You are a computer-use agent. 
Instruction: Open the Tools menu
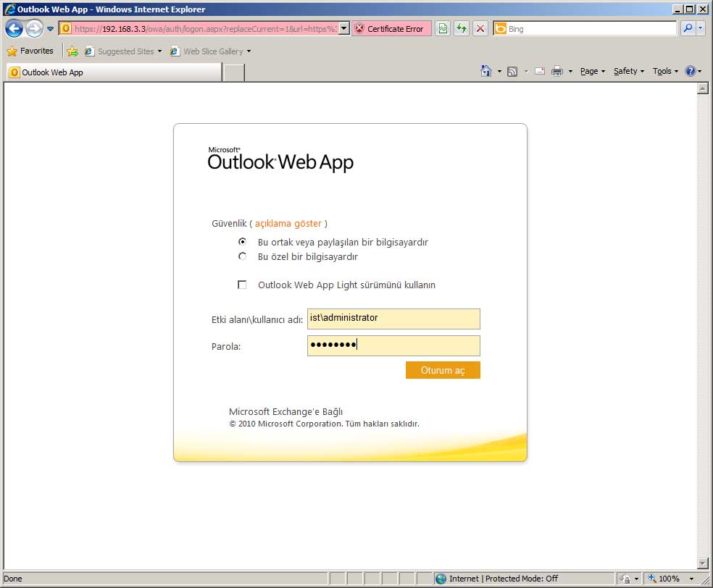[665, 71]
